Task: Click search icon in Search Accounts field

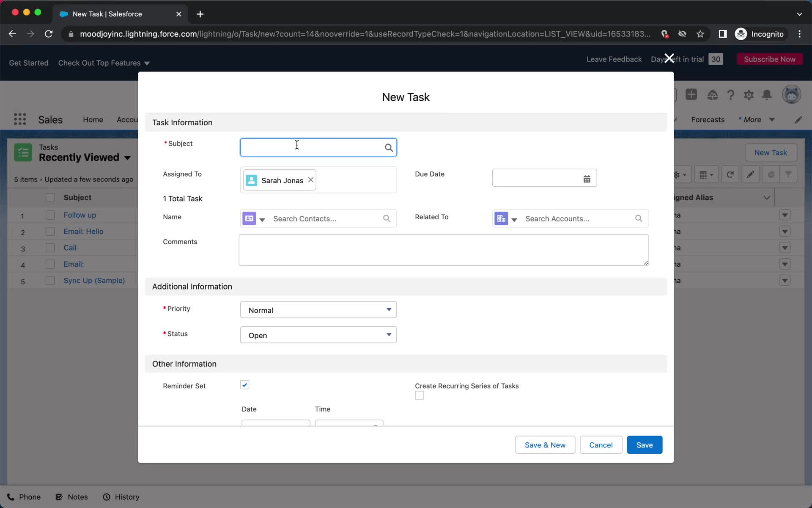Action: 639,218
